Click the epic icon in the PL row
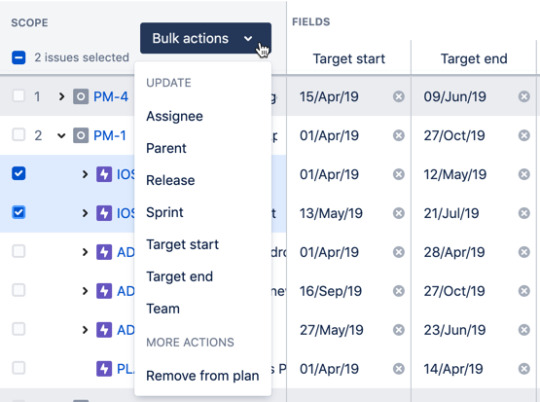 click(104, 369)
